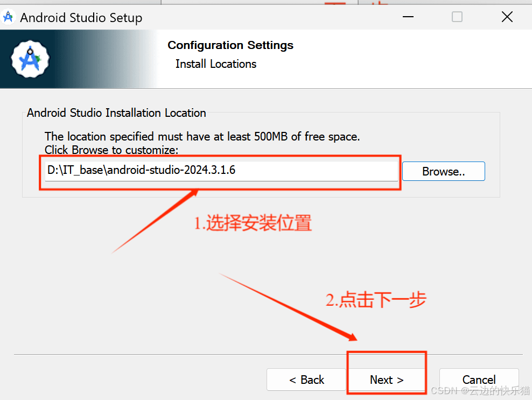Screen dimensions: 532x400
Task: Go back with the < Back button
Action: point(306,380)
